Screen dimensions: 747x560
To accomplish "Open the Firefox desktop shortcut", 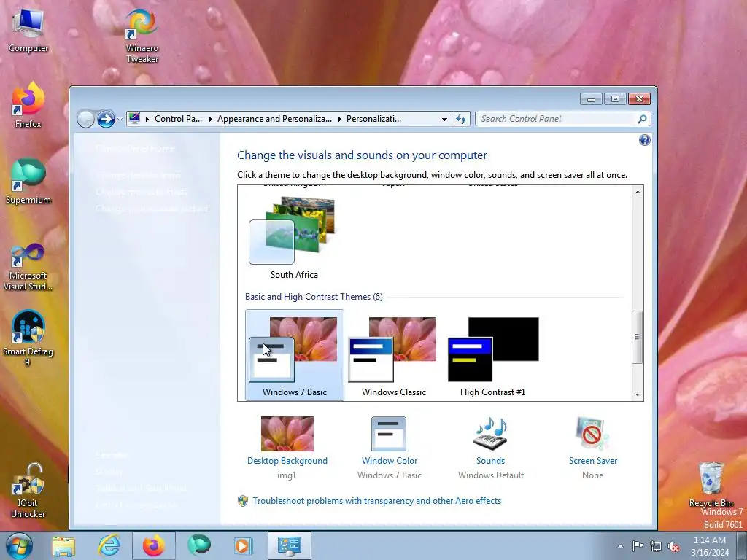I will pos(28,105).
